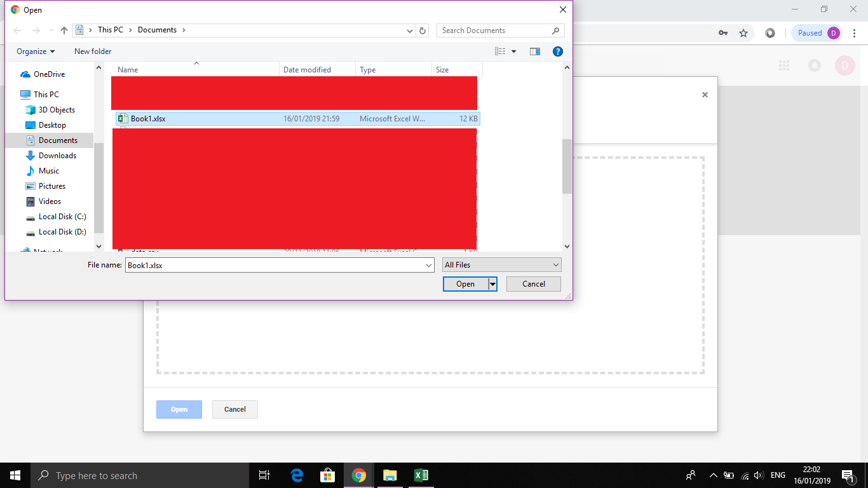Open File Explorer from taskbar
The width and height of the screenshot is (868, 488).
point(390,475)
